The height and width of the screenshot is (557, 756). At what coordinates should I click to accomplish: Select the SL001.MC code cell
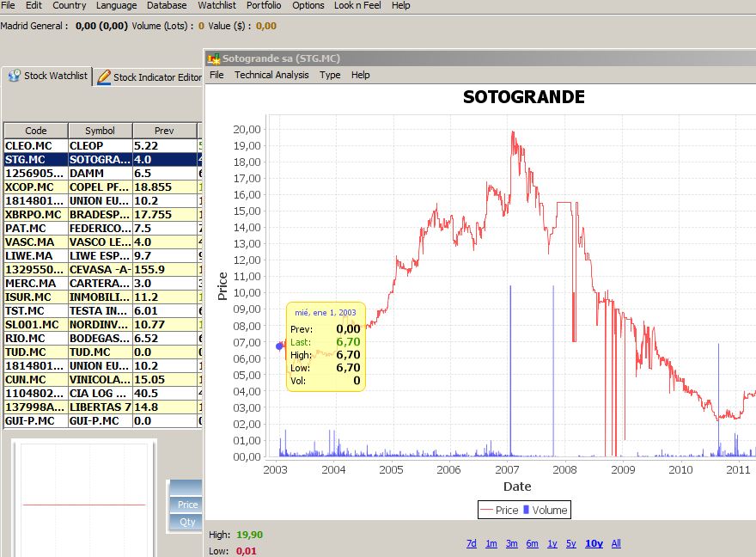click(x=36, y=325)
